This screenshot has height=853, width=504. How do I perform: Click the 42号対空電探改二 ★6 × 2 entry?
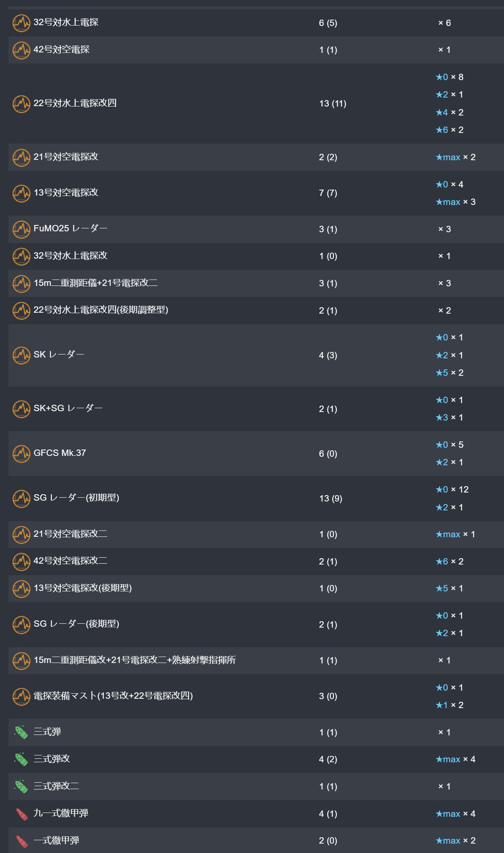click(449, 562)
